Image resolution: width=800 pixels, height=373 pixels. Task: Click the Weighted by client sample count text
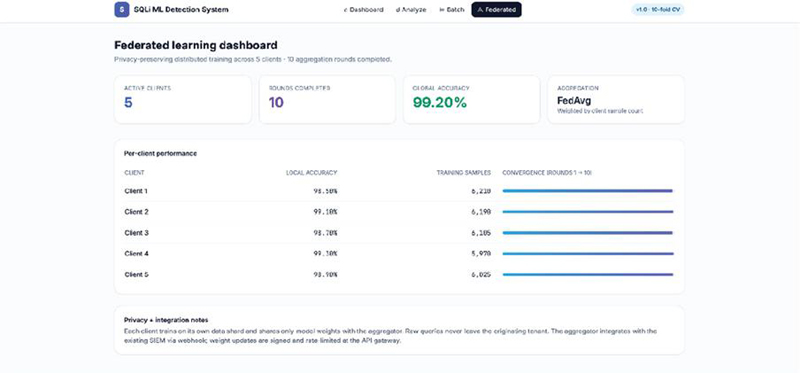click(600, 111)
